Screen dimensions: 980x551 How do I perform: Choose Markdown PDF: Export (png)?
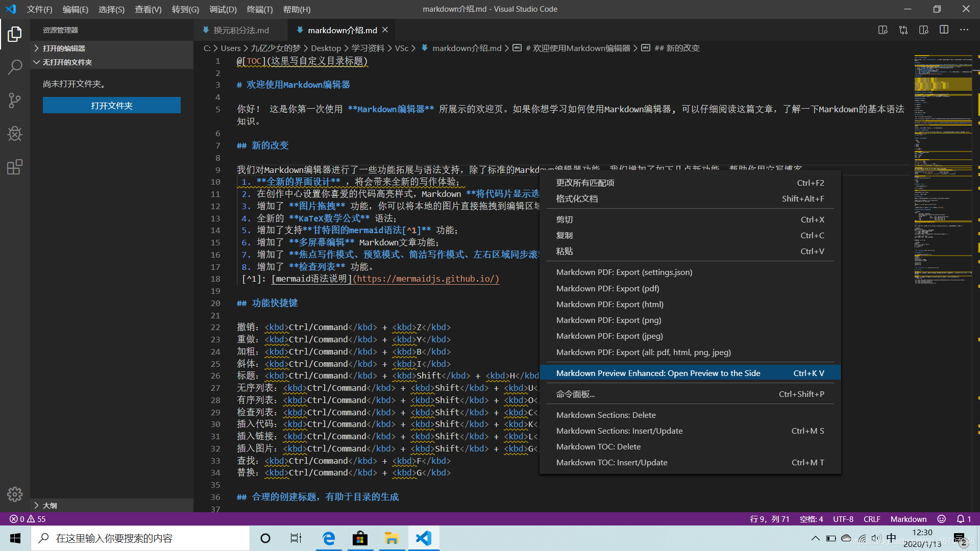point(690,320)
